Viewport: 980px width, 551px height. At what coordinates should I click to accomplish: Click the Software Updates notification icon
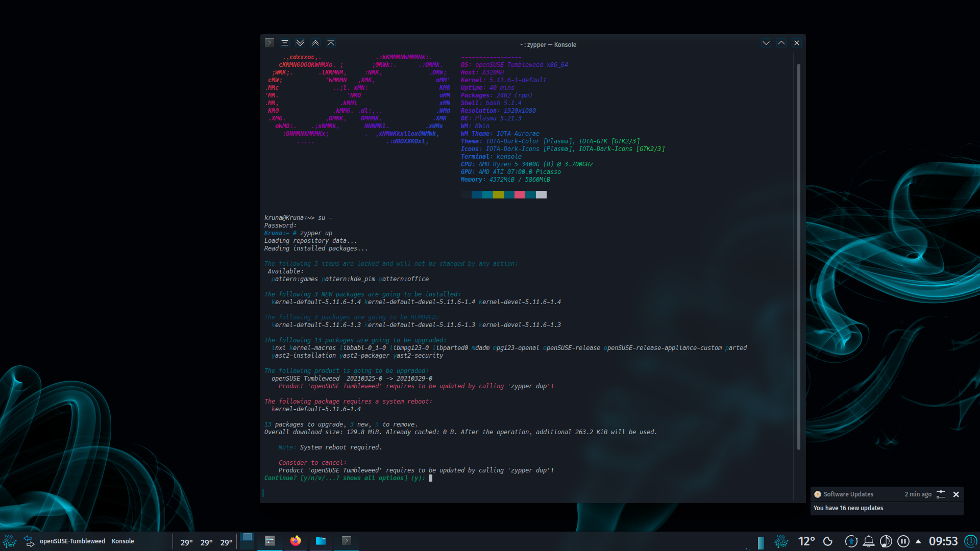coord(818,494)
